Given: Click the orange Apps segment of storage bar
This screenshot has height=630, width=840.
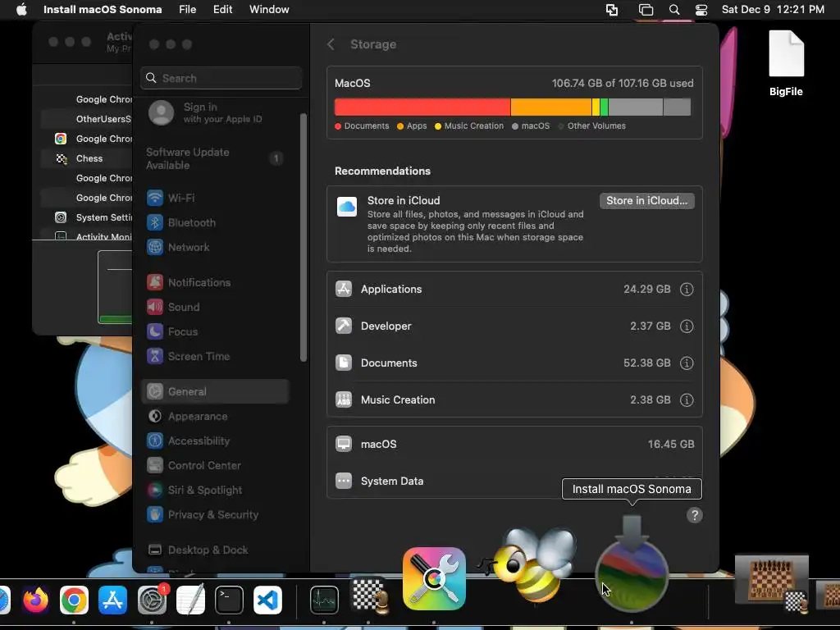Looking at the screenshot, I should click(550, 107).
